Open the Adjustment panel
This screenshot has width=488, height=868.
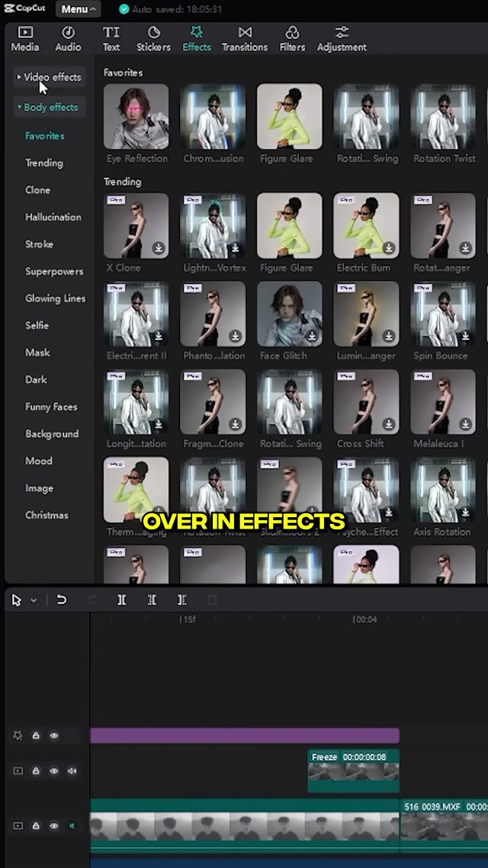pyautogui.click(x=342, y=39)
